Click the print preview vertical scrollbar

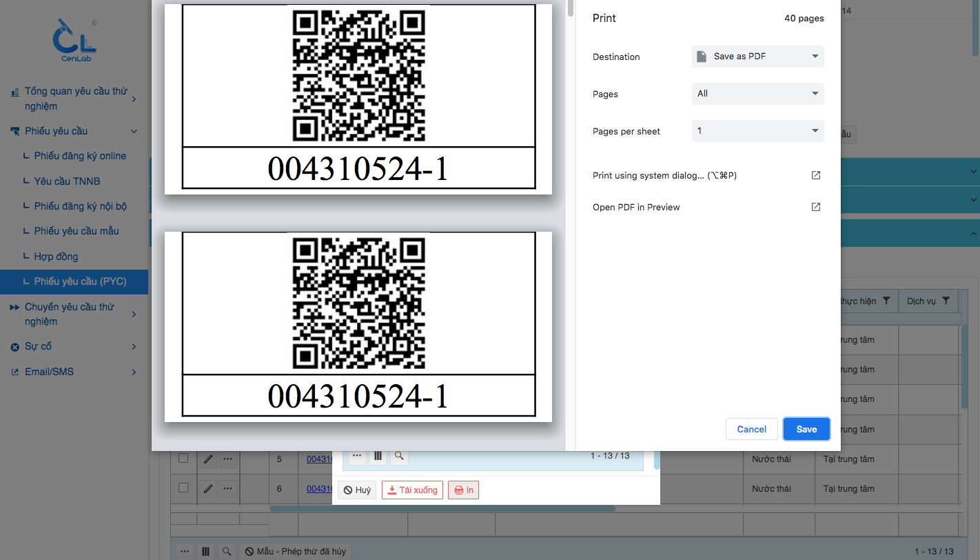click(570, 8)
